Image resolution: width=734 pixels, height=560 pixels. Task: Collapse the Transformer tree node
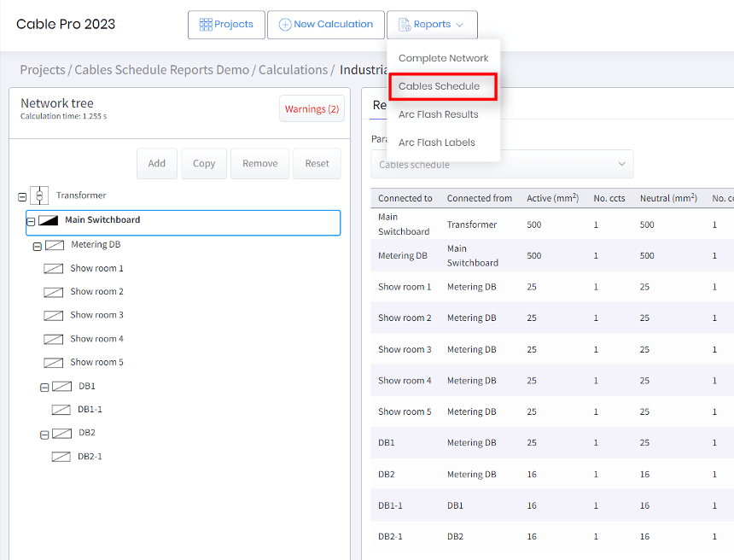coord(22,196)
